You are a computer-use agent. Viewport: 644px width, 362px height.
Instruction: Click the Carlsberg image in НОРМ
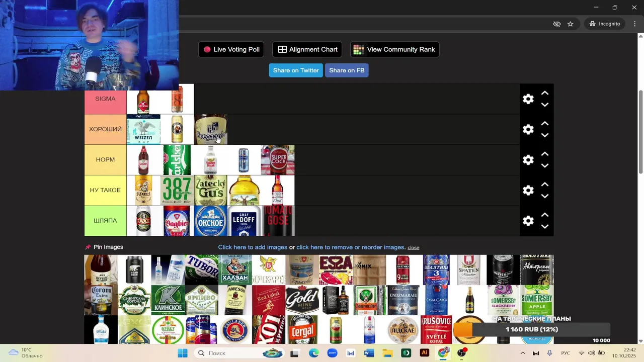(x=177, y=160)
